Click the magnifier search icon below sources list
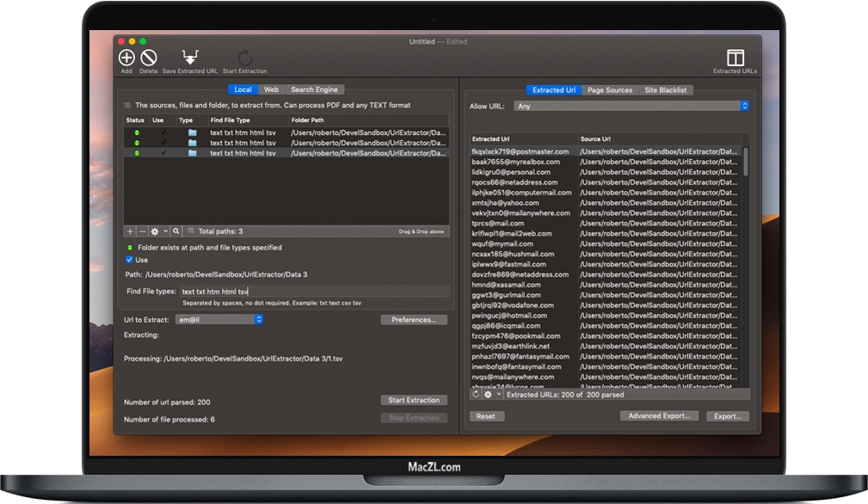This screenshot has height=504, width=868. pyautogui.click(x=175, y=230)
